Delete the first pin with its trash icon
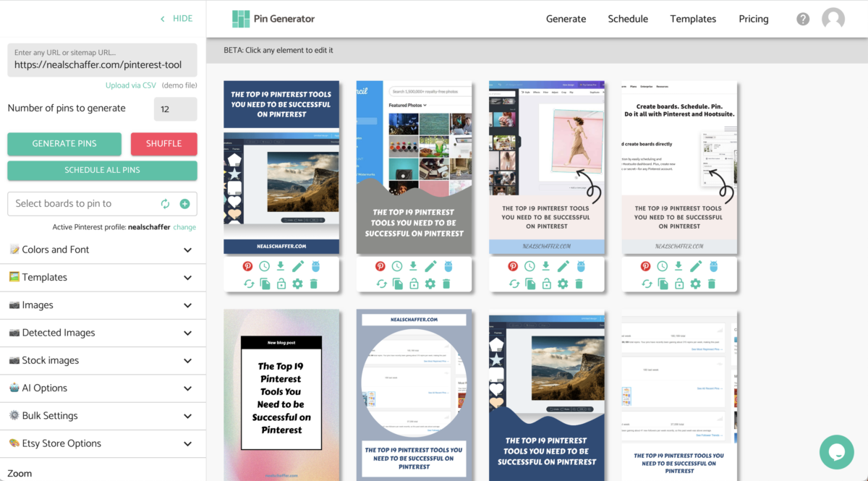 pos(314,284)
